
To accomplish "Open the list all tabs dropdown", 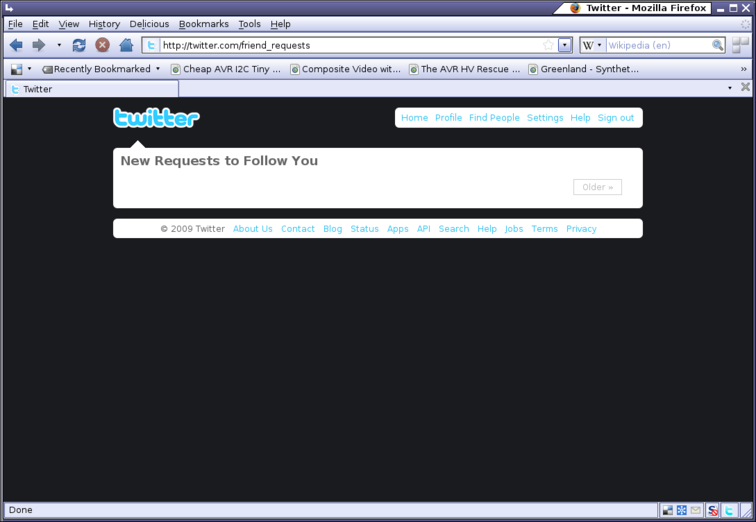I will (730, 88).
